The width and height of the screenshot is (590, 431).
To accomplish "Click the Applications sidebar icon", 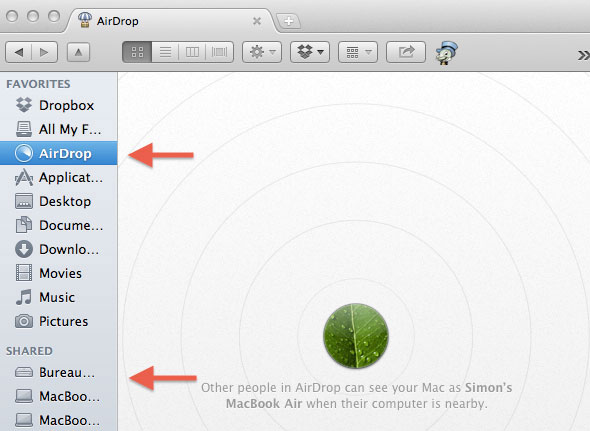I will coord(24,177).
